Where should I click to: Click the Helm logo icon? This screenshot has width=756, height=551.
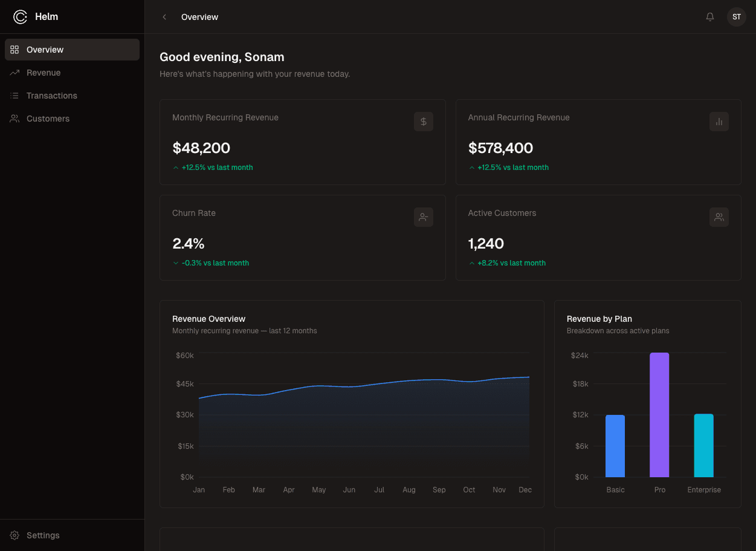point(20,17)
